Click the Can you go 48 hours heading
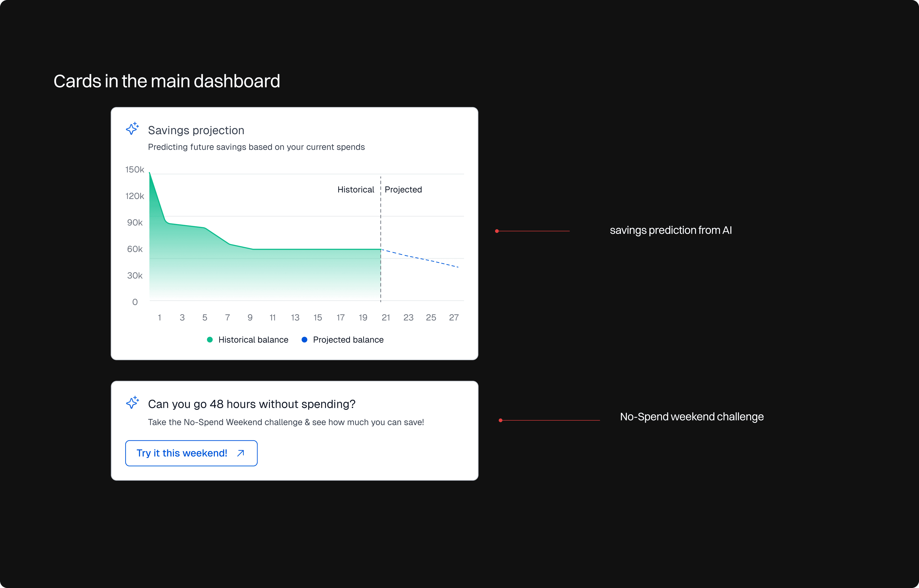The image size is (919, 588). coord(252,404)
